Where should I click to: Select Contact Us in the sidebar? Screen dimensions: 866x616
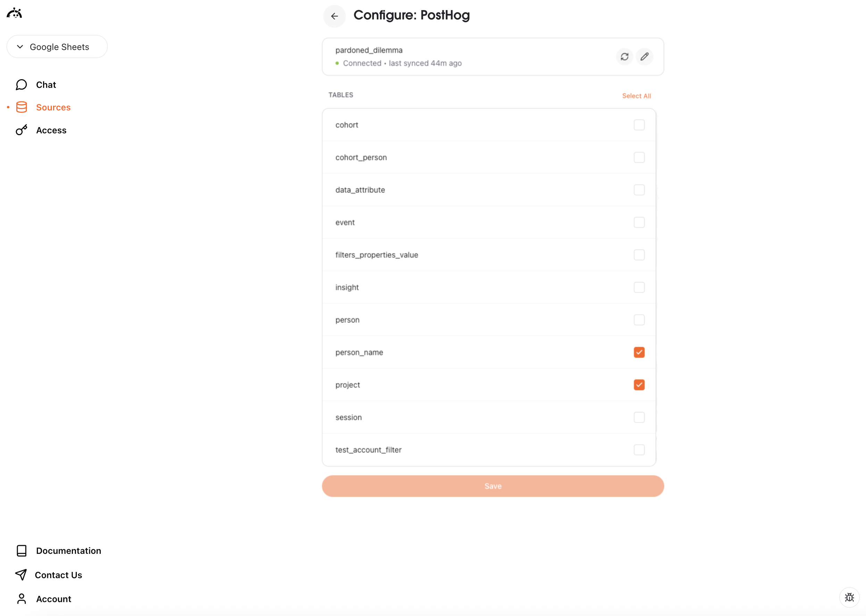59,575
